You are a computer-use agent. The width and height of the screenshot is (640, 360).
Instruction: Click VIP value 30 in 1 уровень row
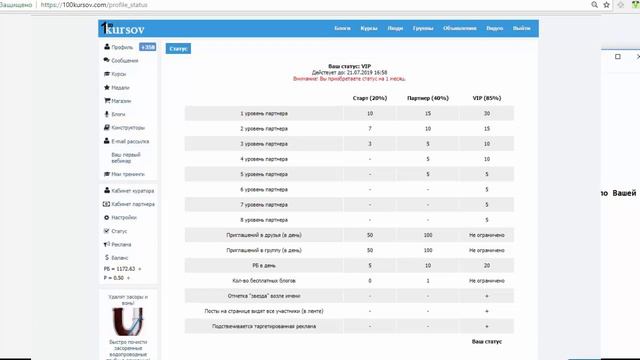[x=487, y=113]
